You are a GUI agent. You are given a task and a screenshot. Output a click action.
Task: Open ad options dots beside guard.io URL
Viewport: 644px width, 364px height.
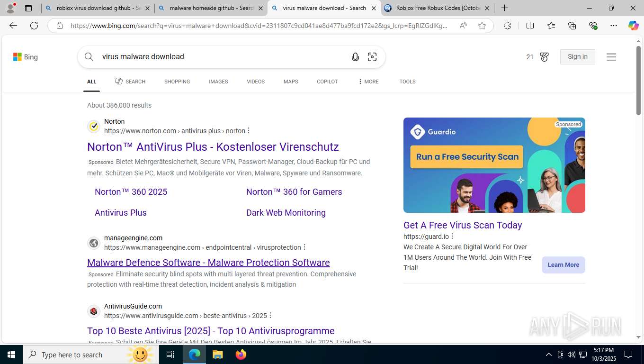pyautogui.click(x=452, y=237)
